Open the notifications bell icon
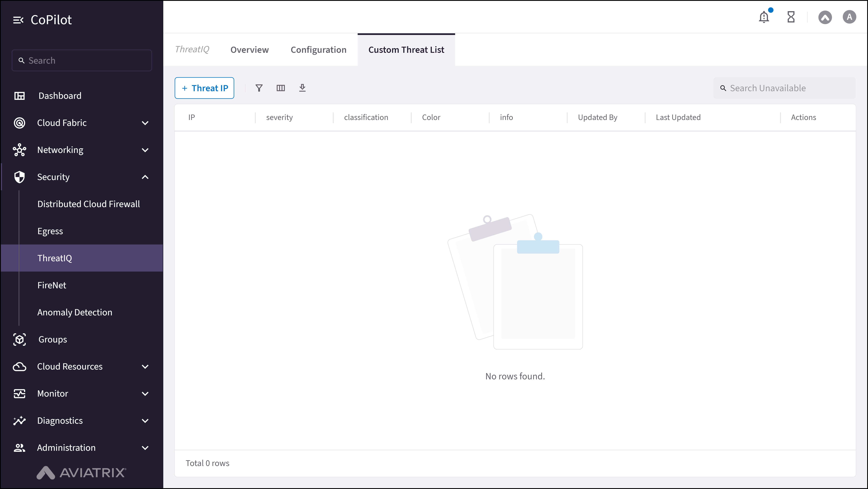This screenshot has height=489, width=868. click(x=764, y=17)
